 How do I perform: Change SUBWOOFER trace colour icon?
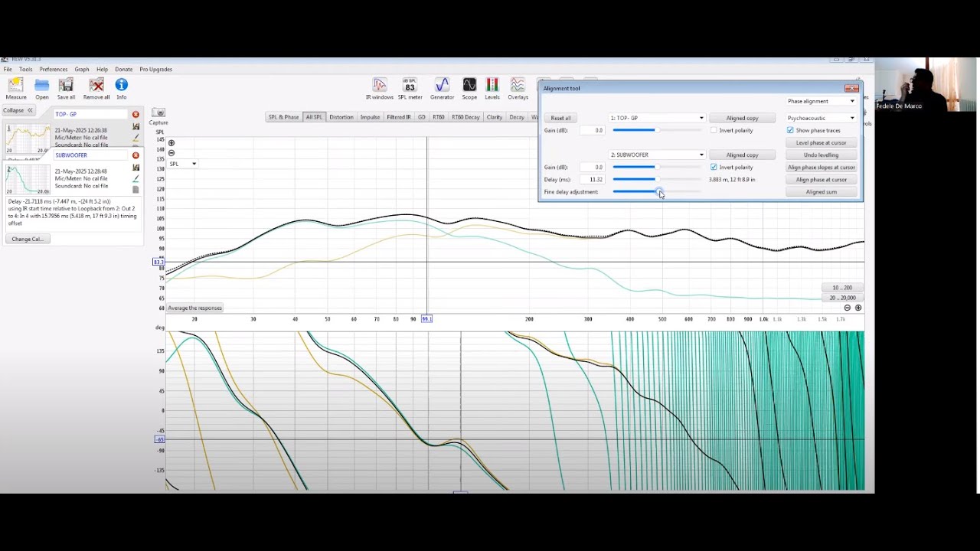(x=136, y=179)
